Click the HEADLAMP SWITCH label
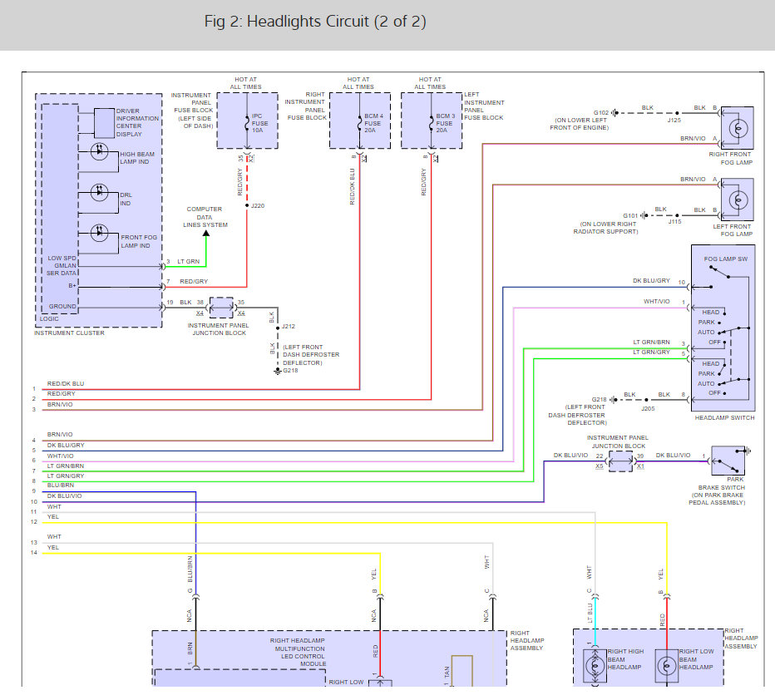775x700 pixels. 724,417
